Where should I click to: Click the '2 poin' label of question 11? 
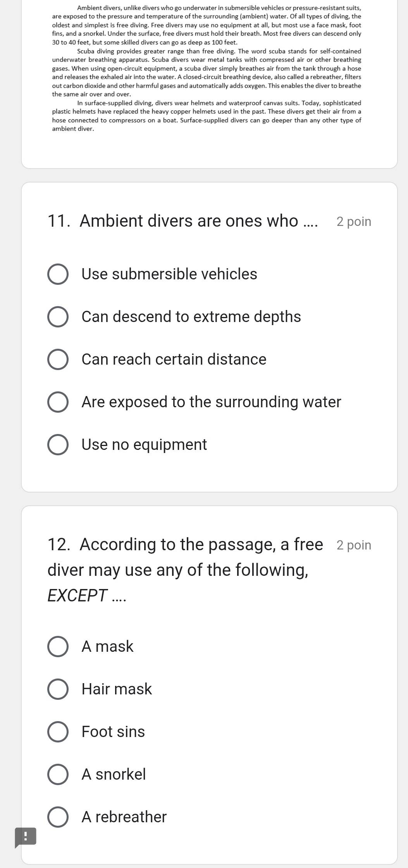(x=354, y=222)
